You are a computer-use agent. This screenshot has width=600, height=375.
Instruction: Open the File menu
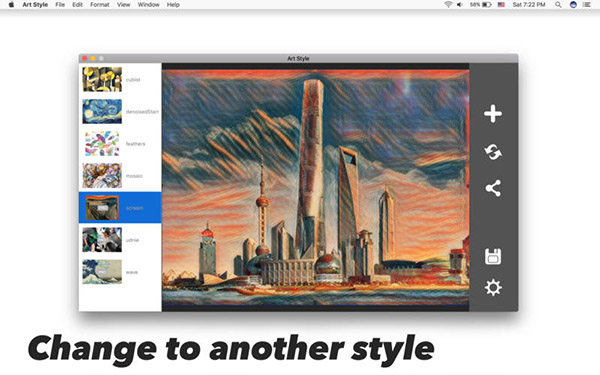coord(60,5)
